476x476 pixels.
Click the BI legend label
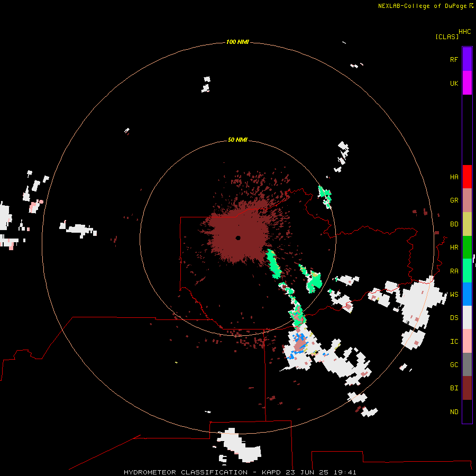click(454, 388)
